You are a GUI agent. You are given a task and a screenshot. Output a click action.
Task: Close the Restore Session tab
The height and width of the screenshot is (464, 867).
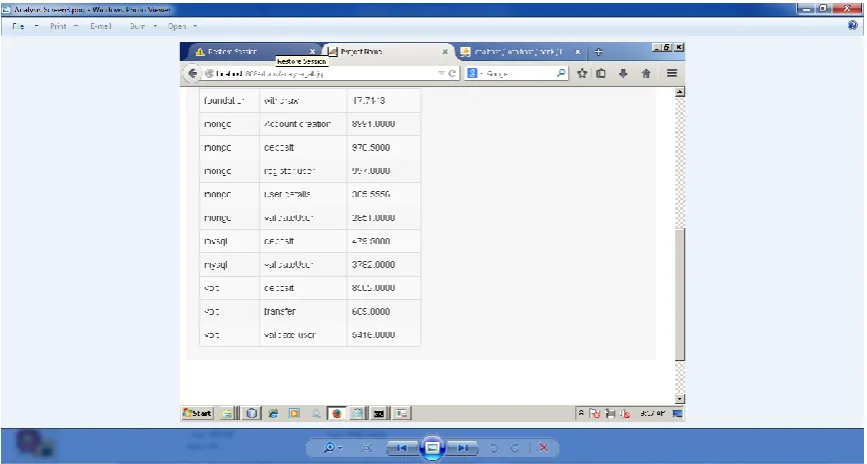tap(312, 52)
